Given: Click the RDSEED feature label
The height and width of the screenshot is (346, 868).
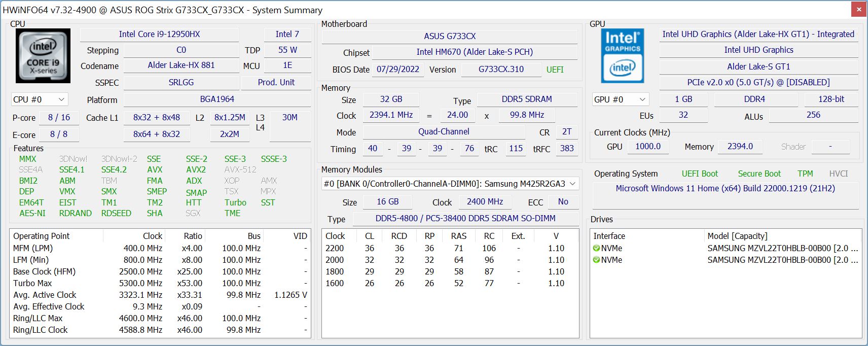Looking at the screenshot, I should coord(116,213).
